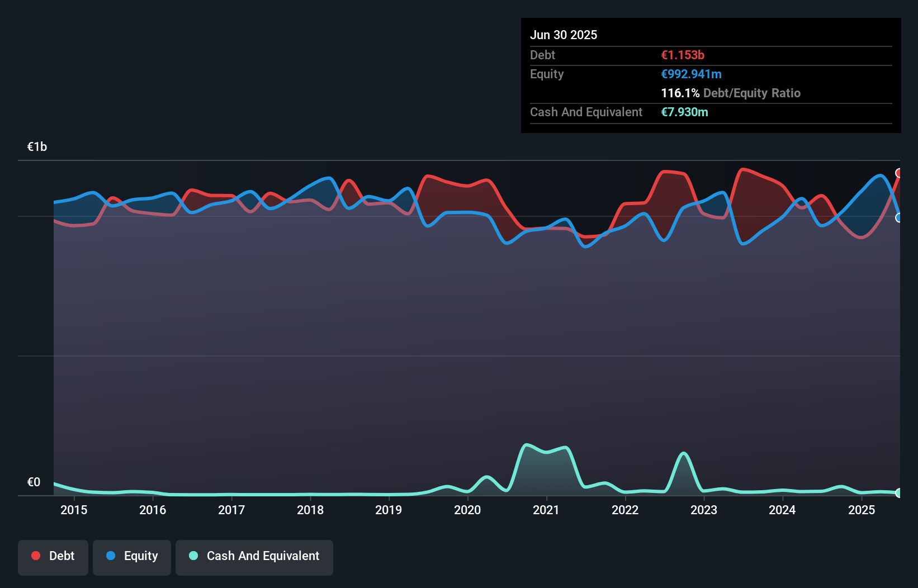This screenshot has height=588, width=918.
Task: Click the teal Cash endpoint marker
Action: click(899, 492)
